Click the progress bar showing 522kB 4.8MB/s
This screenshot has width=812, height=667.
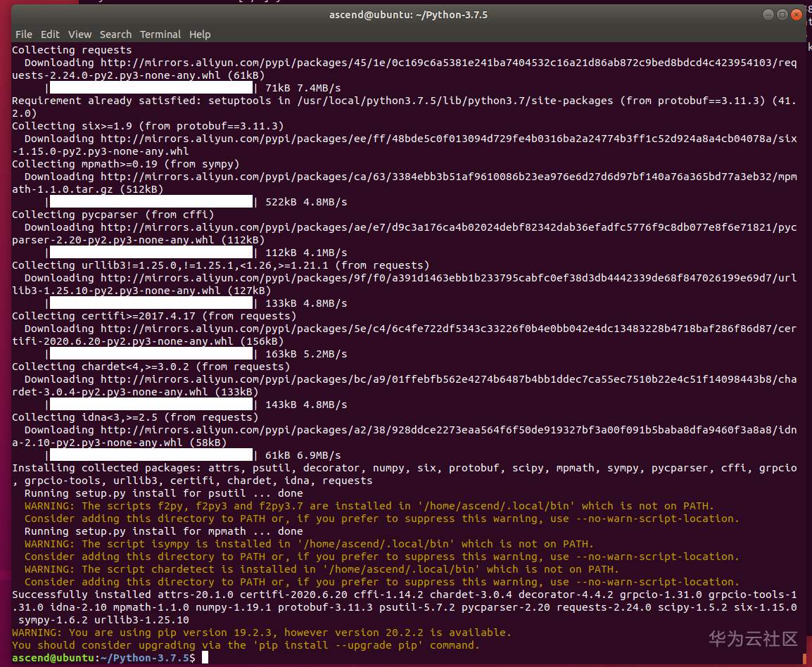tap(151, 202)
